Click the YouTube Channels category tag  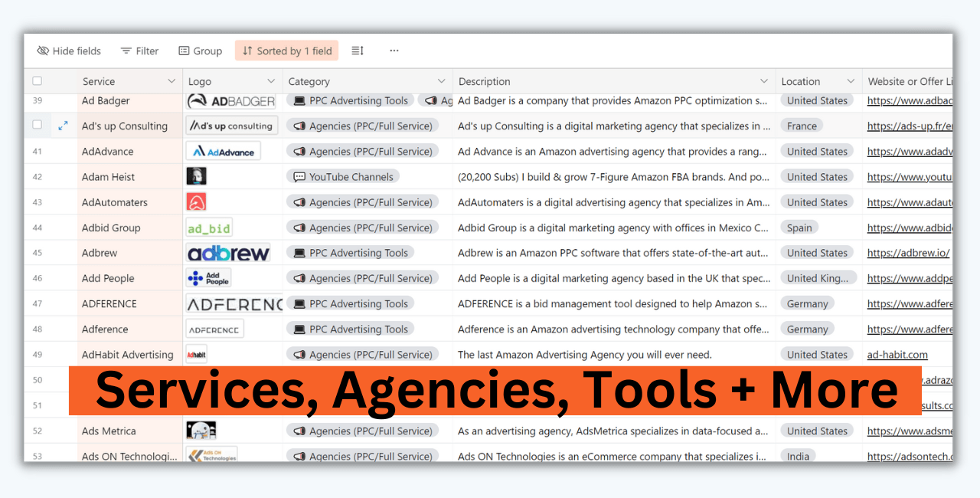coord(343,177)
